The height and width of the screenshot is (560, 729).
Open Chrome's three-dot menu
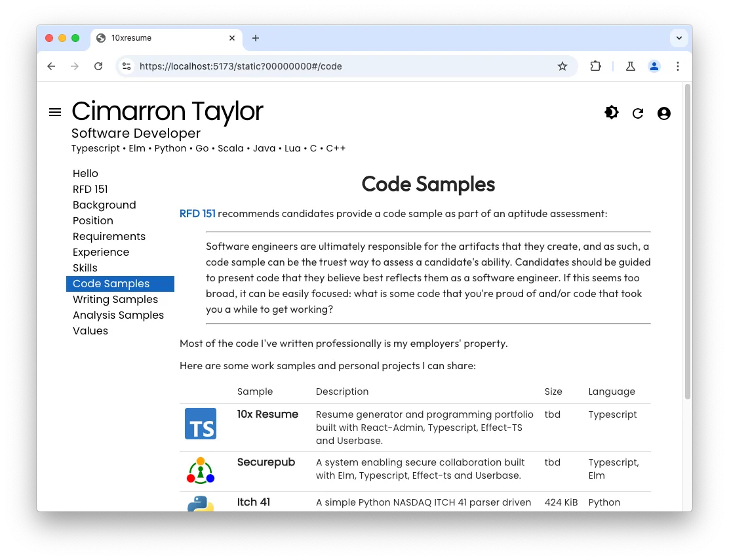[678, 66]
